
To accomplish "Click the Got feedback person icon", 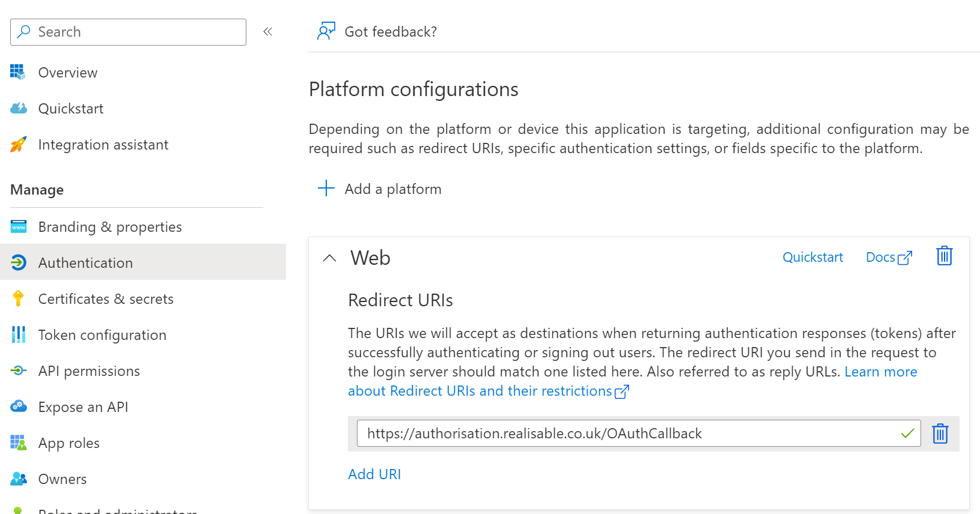I will tap(326, 31).
